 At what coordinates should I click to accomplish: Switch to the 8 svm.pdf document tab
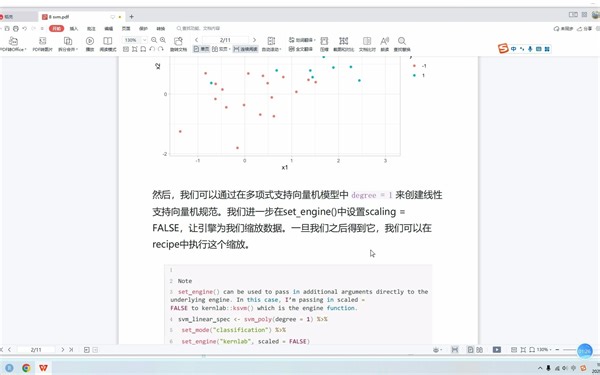(x=82, y=17)
